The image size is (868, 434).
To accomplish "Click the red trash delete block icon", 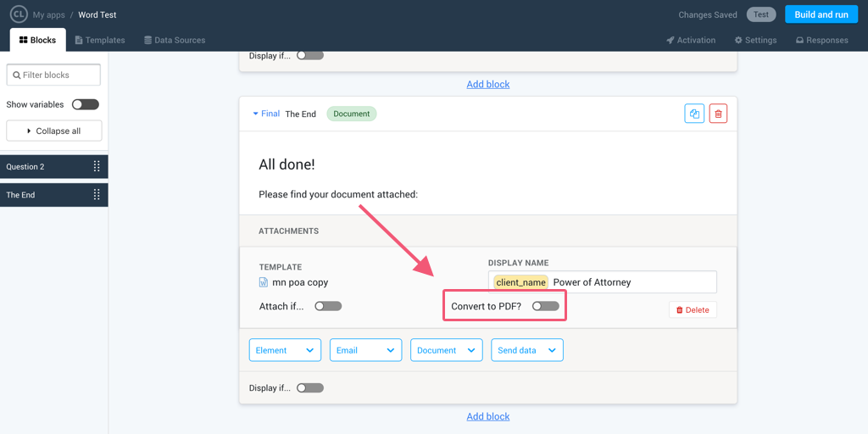I will (718, 114).
